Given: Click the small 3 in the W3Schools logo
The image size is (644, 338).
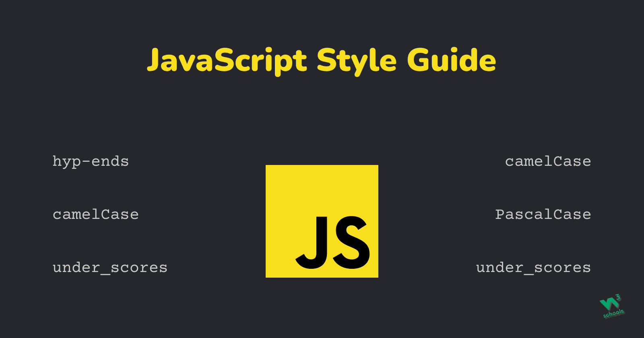Looking at the screenshot, I should pyautogui.click(x=619, y=297).
